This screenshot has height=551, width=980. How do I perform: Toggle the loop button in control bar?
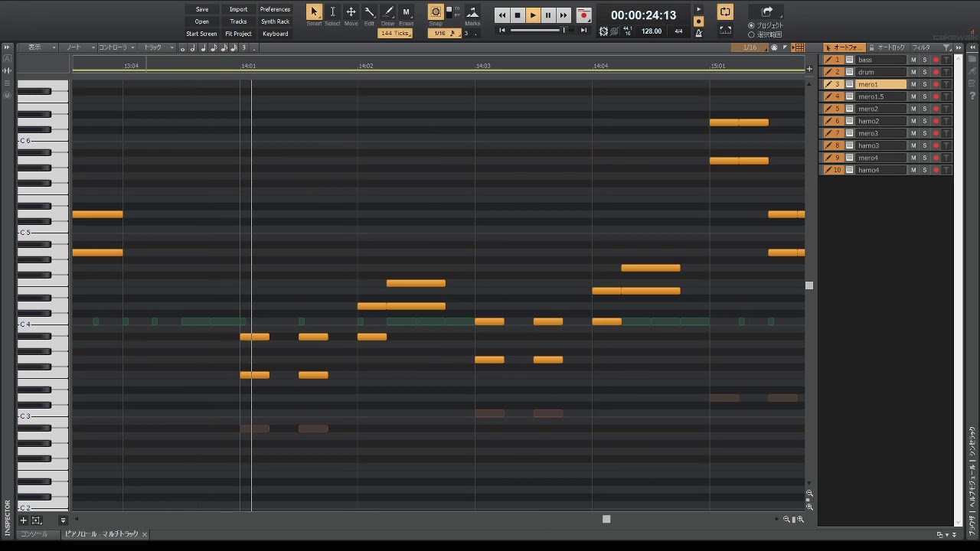pyautogui.click(x=725, y=11)
